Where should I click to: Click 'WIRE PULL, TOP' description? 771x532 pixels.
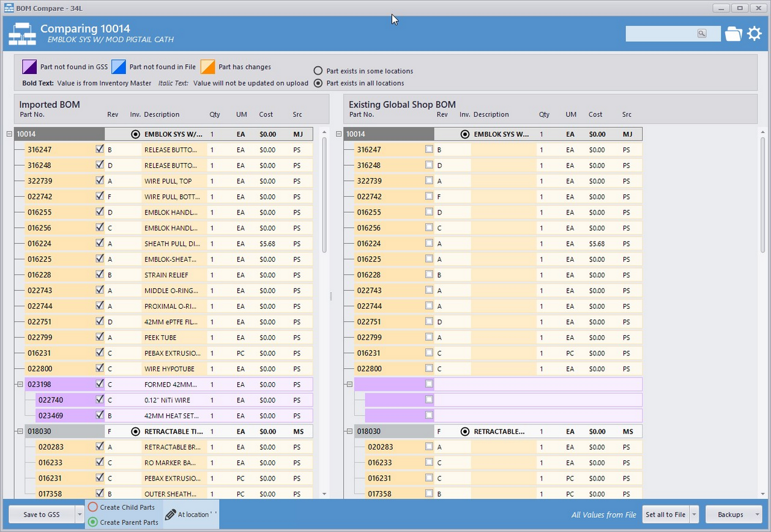168,181
